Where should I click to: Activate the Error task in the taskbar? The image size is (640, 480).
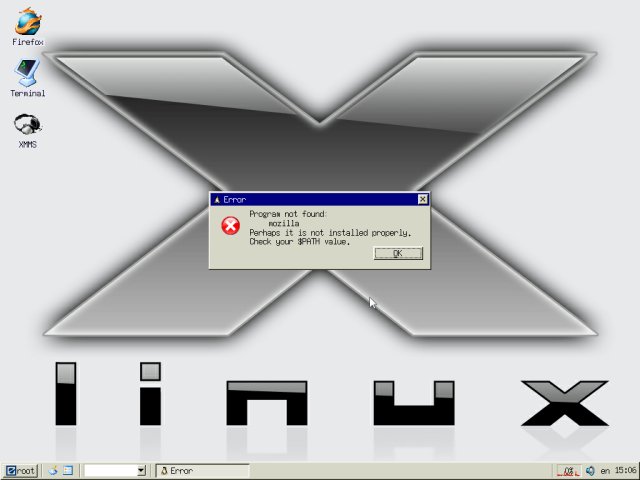[202, 471]
